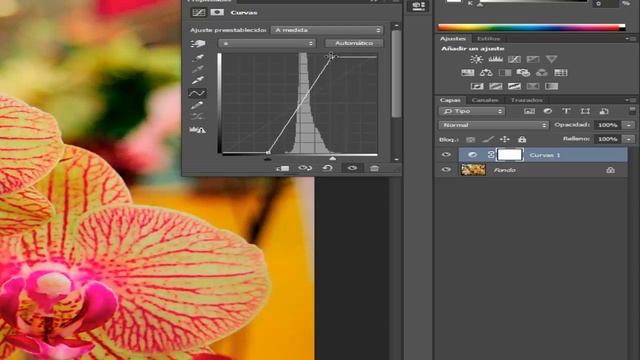Image resolution: width=640 pixels, height=360 pixels.
Task: Click the color spectrum ramp
Action: point(531,28)
